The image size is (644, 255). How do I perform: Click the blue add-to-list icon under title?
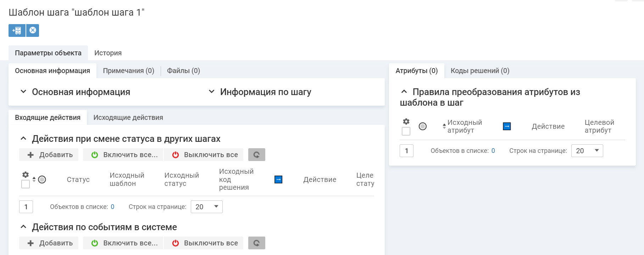point(17,31)
